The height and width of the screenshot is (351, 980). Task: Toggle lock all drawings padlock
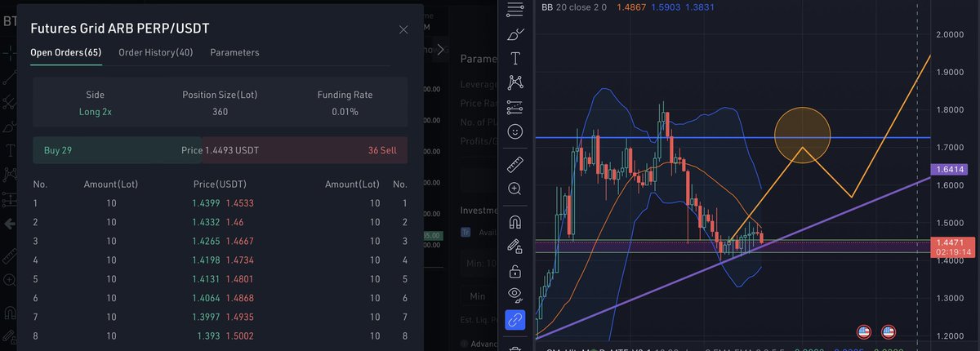[x=515, y=271]
